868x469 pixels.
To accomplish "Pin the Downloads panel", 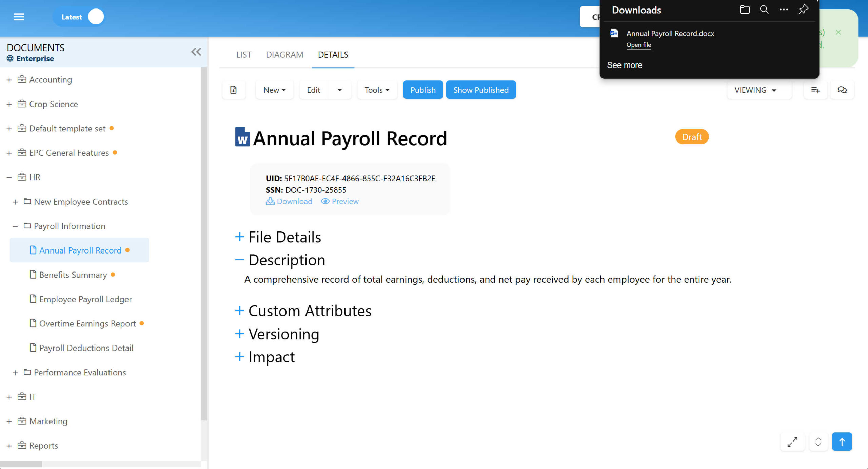I will [x=803, y=10].
